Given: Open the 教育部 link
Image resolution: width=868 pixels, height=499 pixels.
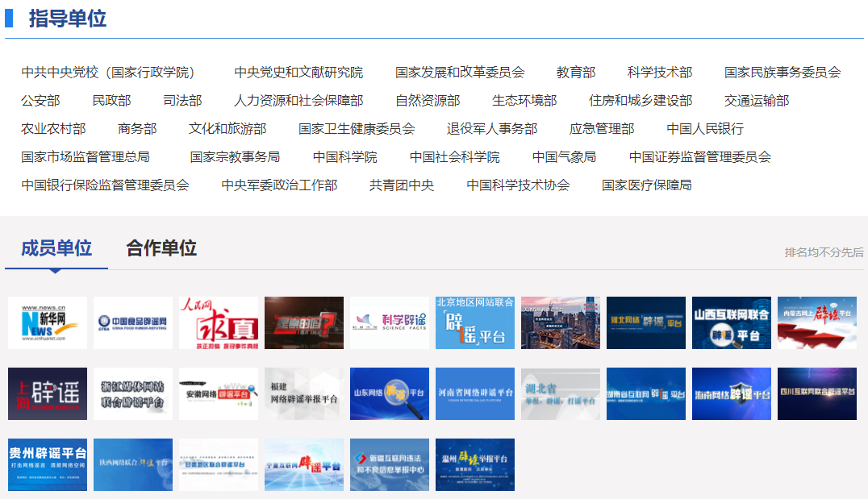Looking at the screenshot, I should point(576,73).
